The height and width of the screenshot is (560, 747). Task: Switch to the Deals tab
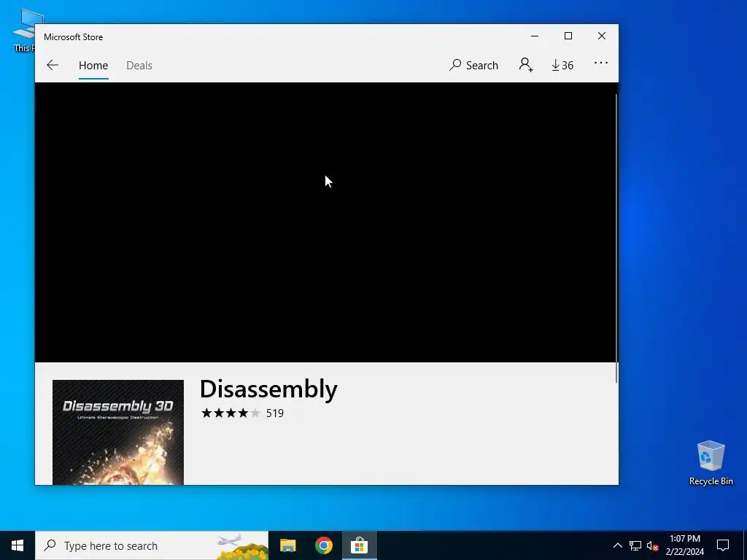coord(139,65)
